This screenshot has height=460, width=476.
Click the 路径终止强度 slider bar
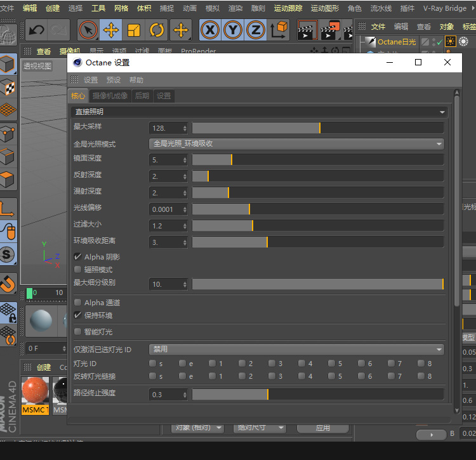318,395
